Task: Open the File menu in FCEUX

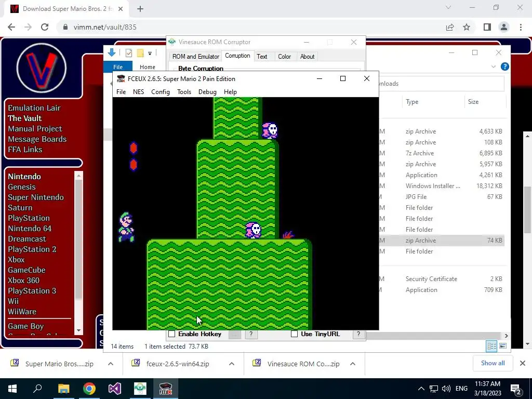Action: [121, 92]
